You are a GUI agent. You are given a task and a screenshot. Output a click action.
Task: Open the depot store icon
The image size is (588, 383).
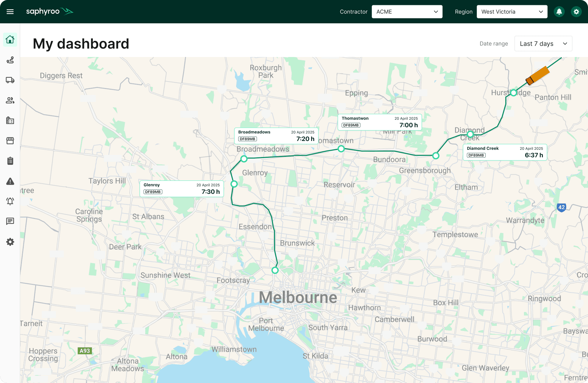pos(10,140)
